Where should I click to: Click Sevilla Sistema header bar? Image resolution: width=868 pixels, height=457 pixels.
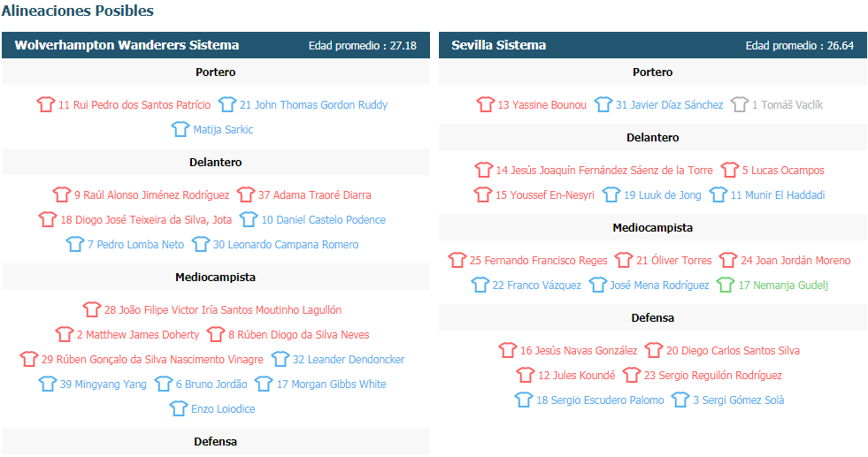(x=653, y=45)
